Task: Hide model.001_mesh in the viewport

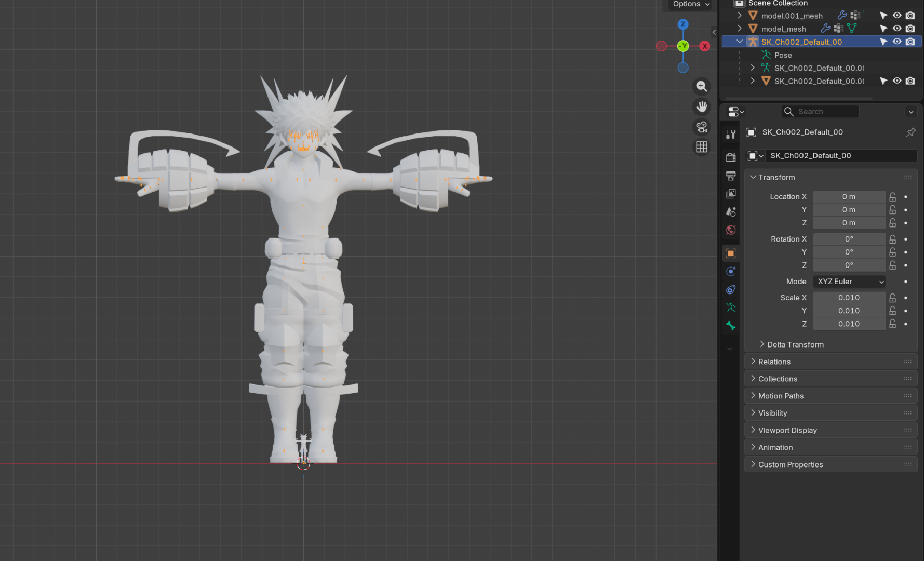Action: coord(897,15)
